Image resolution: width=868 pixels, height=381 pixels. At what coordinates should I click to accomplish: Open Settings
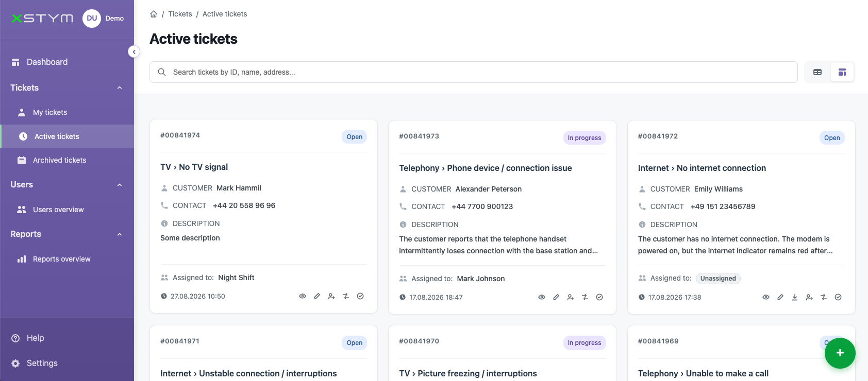click(x=67, y=363)
